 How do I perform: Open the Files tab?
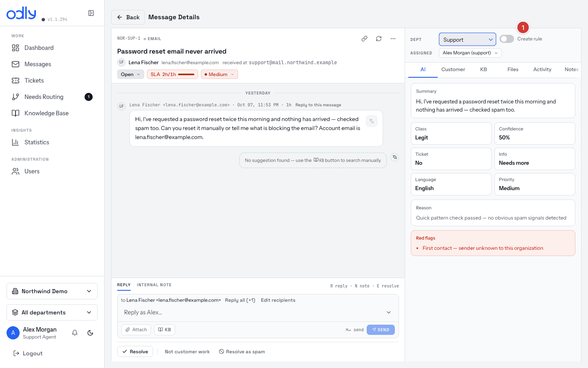coord(513,70)
